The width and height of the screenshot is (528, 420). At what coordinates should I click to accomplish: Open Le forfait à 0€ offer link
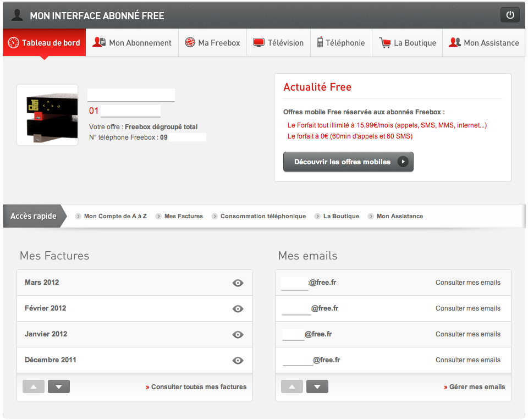[350, 136]
